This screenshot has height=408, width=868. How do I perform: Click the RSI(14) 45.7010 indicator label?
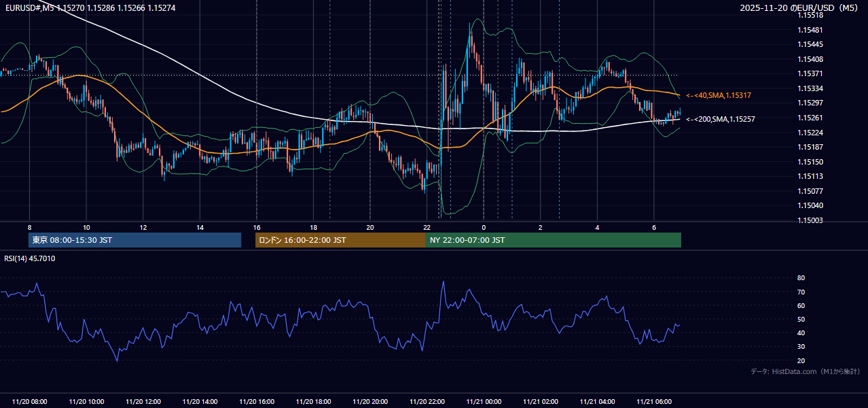coord(30,258)
